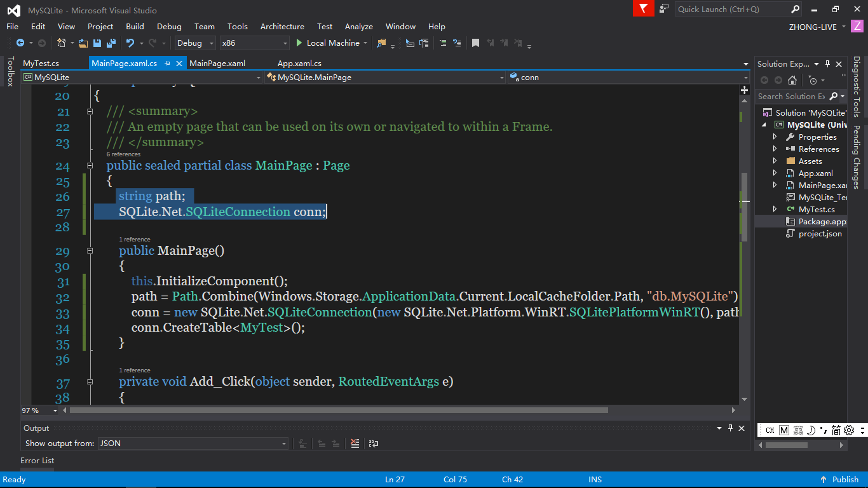
Task: Toggle word wrap in Output window
Action: coord(374,444)
